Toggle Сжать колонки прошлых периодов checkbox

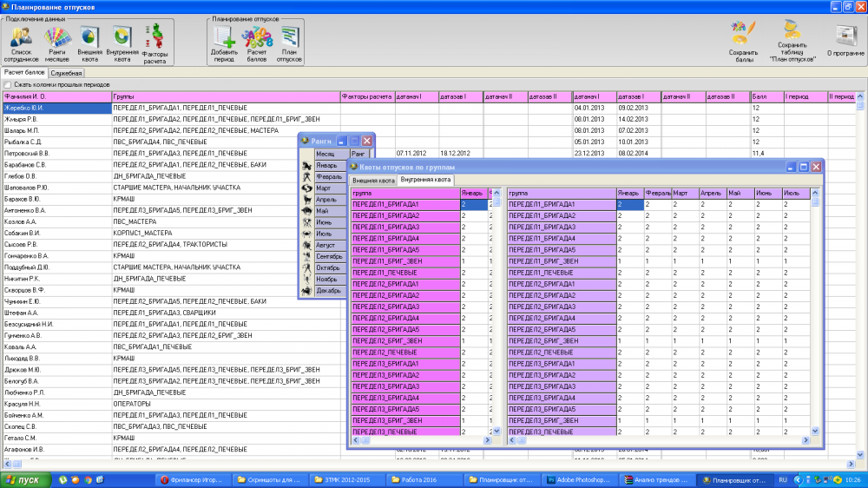(8, 85)
